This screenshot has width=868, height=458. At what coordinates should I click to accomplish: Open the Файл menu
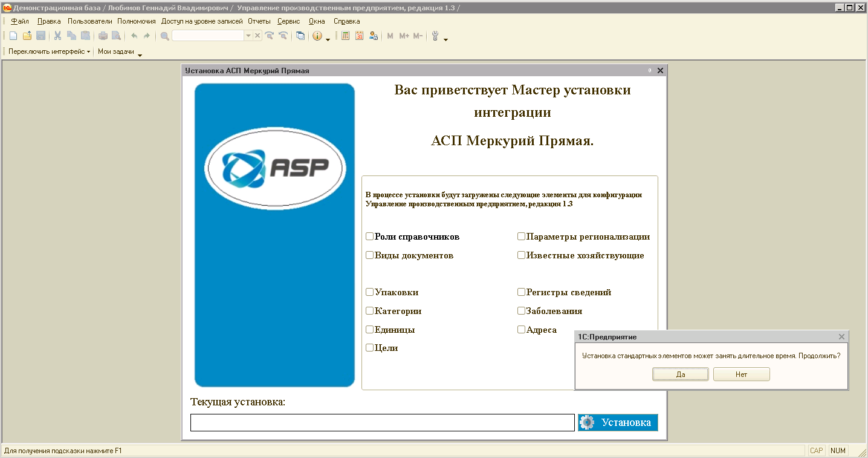pyautogui.click(x=20, y=21)
